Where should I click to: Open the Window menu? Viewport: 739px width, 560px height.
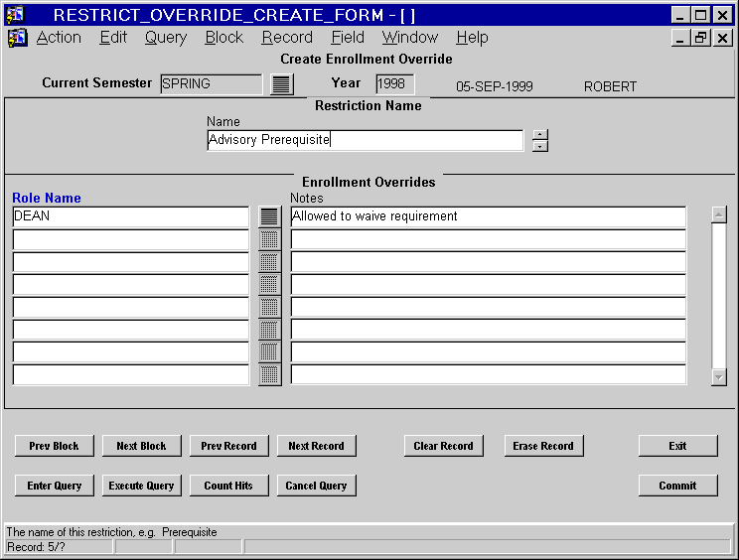(x=410, y=37)
